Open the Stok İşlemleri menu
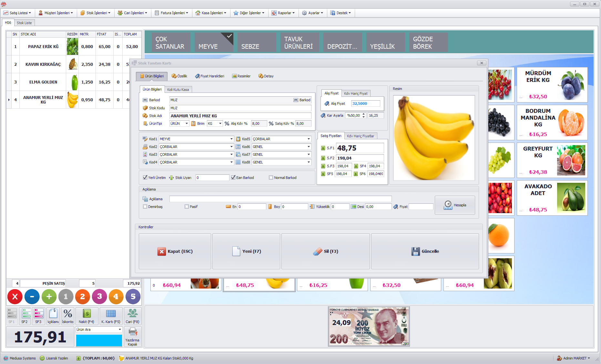 (95, 13)
